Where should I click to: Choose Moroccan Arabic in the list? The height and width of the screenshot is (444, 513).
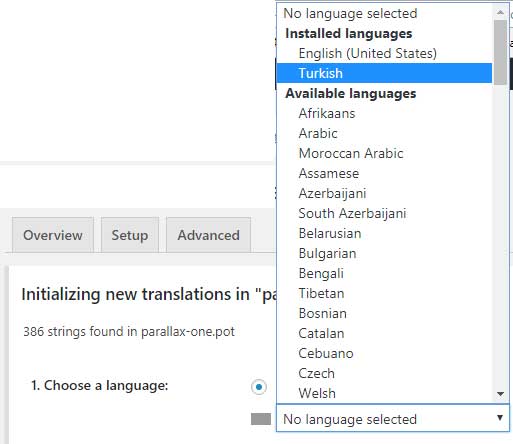(384, 153)
